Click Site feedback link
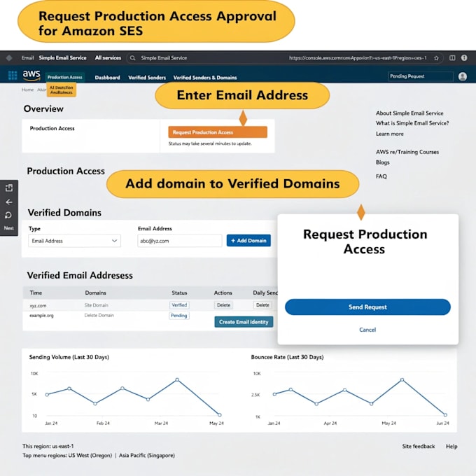This screenshot has width=476, height=476. [x=419, y=447]
